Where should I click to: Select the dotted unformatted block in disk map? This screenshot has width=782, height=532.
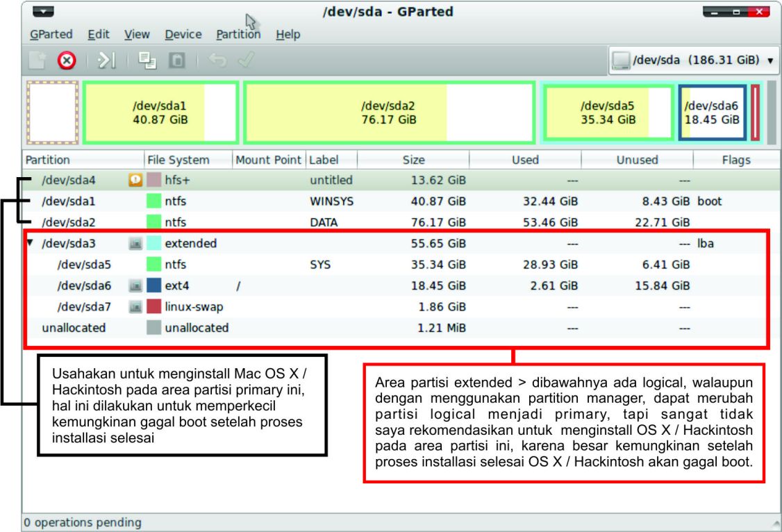point(52,113)
